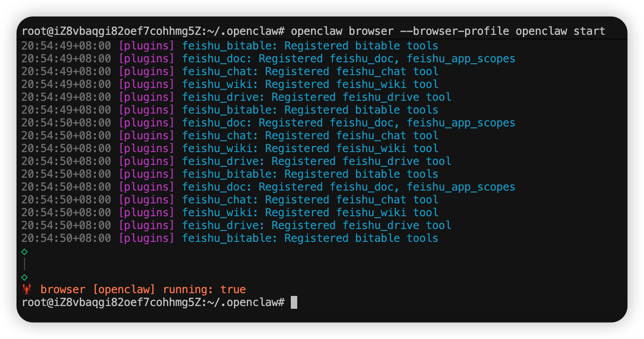Click the terminal cursor block
Screen dimensions: 644x339
(294, 302)
